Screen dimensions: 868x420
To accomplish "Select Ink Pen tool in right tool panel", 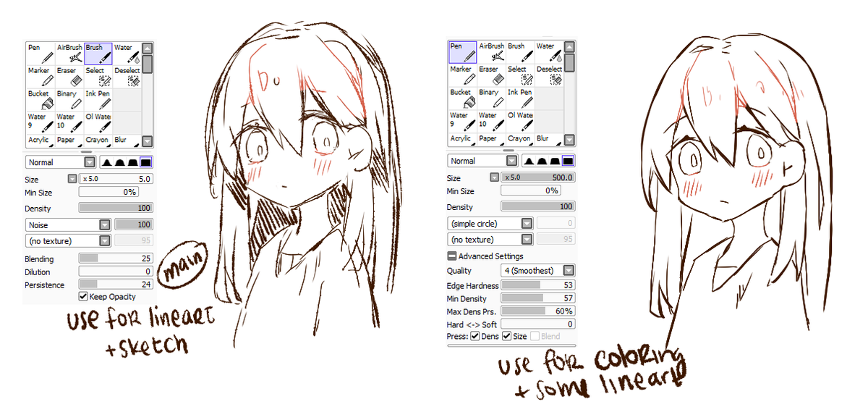I will 520,98.
